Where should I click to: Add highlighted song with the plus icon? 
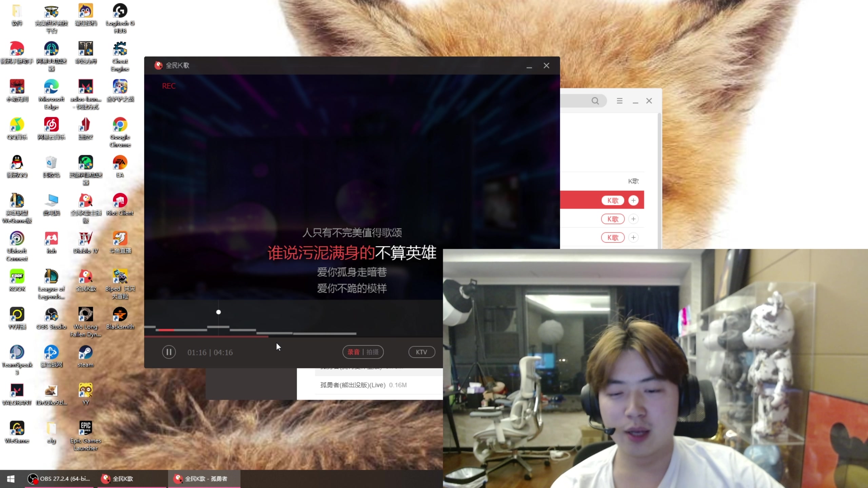[x=633, y=200]
